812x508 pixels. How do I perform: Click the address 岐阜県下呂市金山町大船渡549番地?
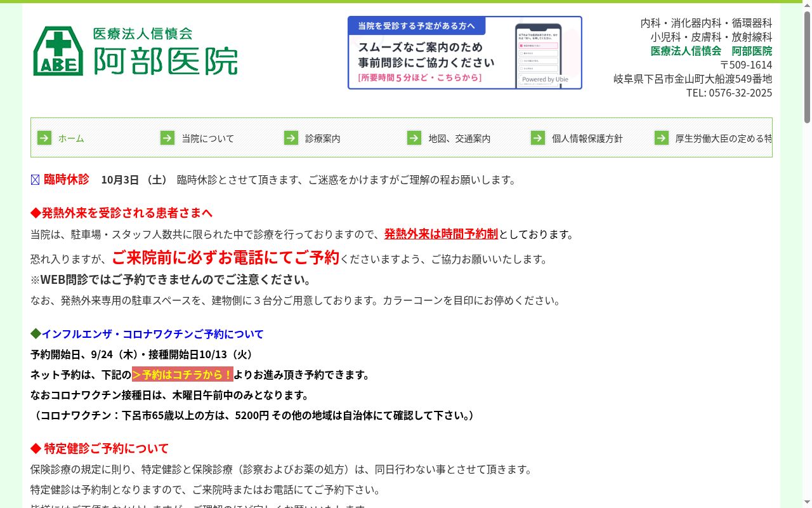coord(693,79)
